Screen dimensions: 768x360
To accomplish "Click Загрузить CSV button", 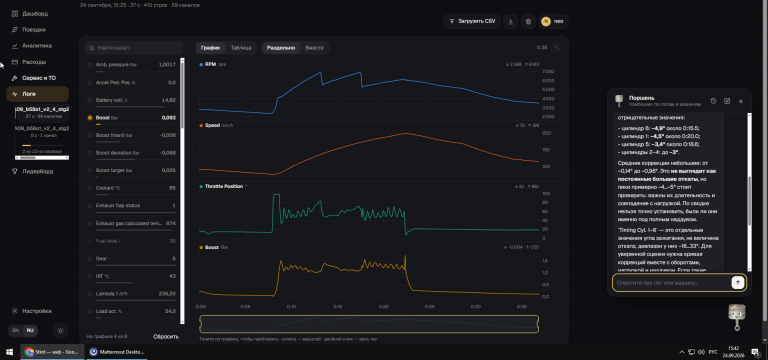I will click(471, 22).
